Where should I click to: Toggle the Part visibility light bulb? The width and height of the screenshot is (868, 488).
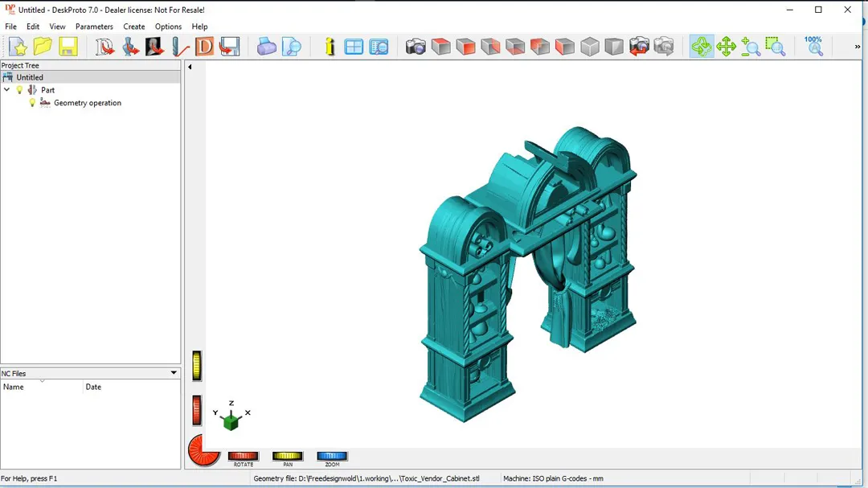tap(20, 90)
